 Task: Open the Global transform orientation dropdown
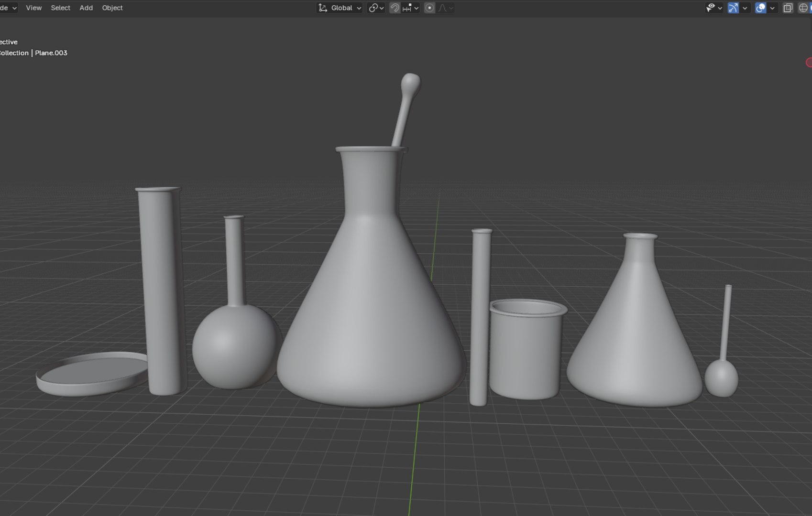(340, 8)
